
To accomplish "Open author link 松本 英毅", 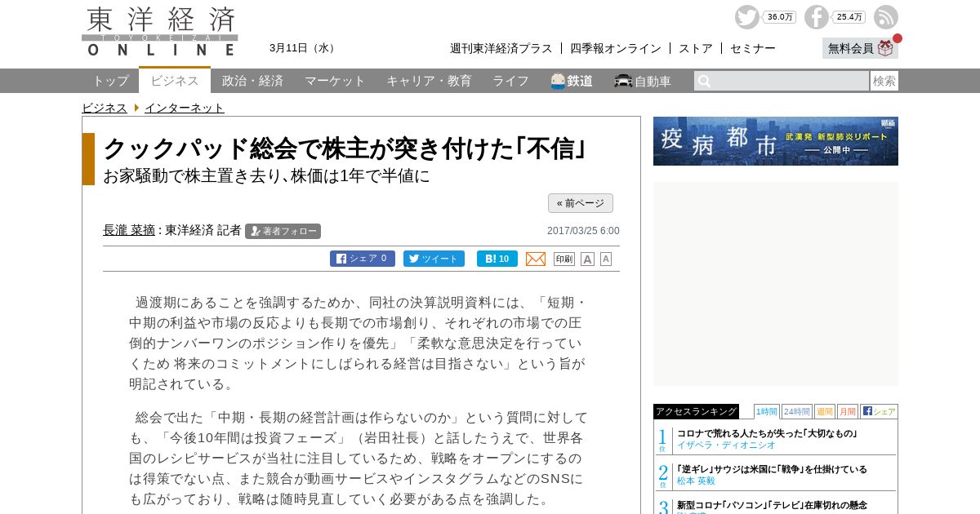I will click(696, 481).
